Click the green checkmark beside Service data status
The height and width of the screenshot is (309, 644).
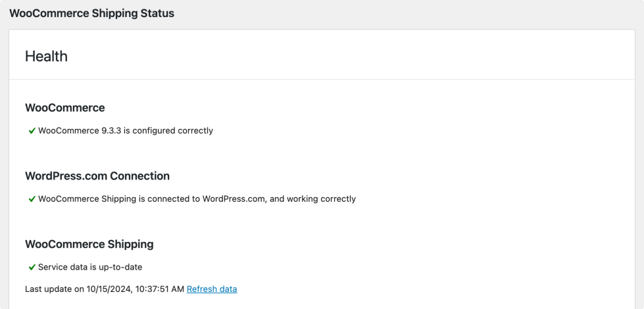click(32, 268)
